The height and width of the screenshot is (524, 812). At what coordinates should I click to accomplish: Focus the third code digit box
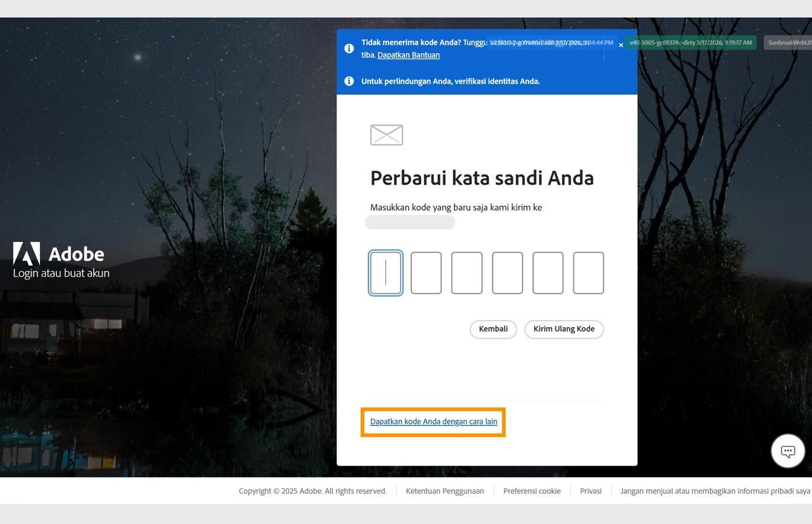[467, 273]
